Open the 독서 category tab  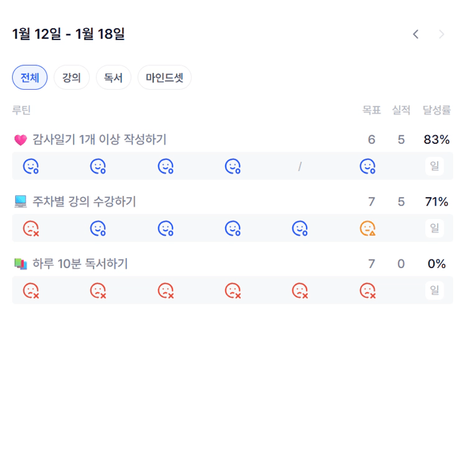[113, 77]
